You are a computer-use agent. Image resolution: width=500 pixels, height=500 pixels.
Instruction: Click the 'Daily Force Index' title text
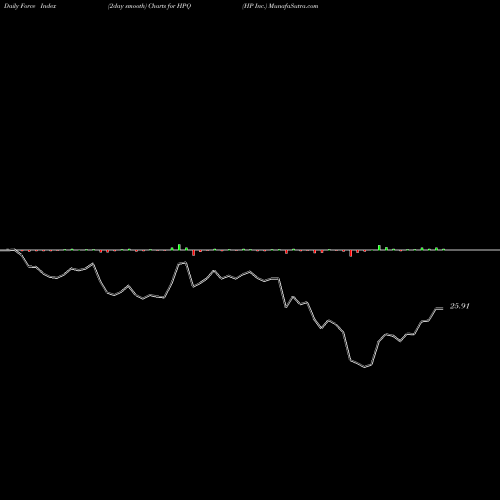click(30, 6)
